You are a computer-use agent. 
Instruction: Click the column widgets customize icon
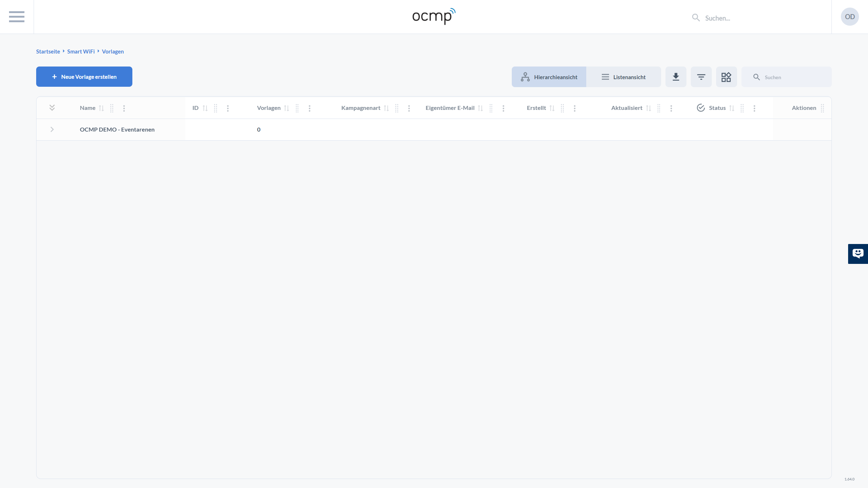pyautogui.click(x=726, y=77)
